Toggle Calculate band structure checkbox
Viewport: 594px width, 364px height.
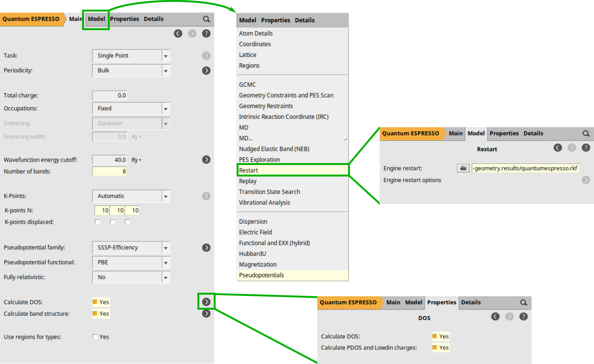pos(95,313)
